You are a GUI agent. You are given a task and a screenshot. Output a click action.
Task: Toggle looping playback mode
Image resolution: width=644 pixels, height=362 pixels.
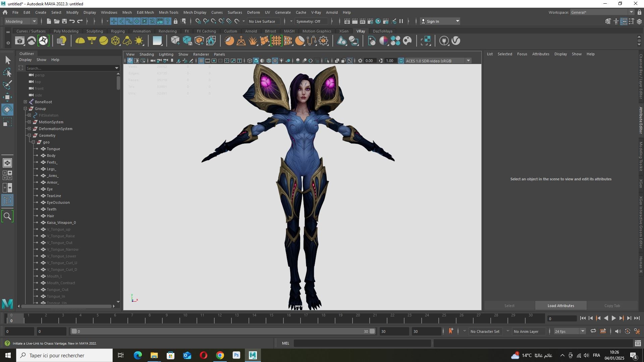pyautogui.click(x=593, y=331)
